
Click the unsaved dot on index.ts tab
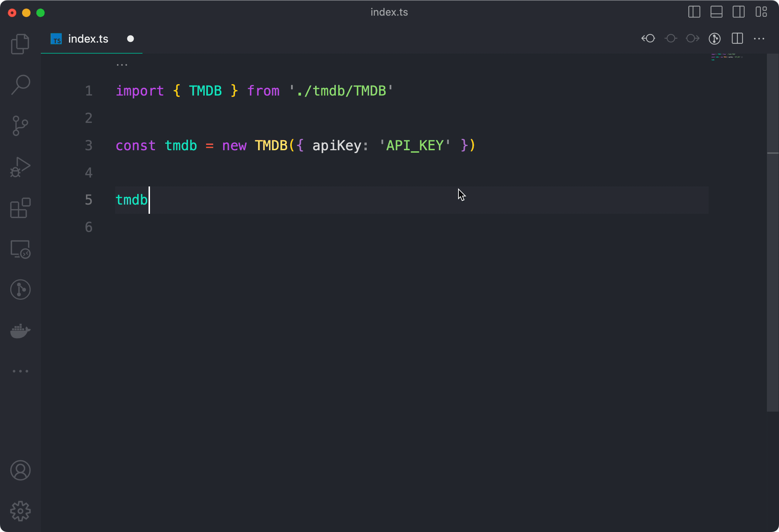click(x=130, y=39)
